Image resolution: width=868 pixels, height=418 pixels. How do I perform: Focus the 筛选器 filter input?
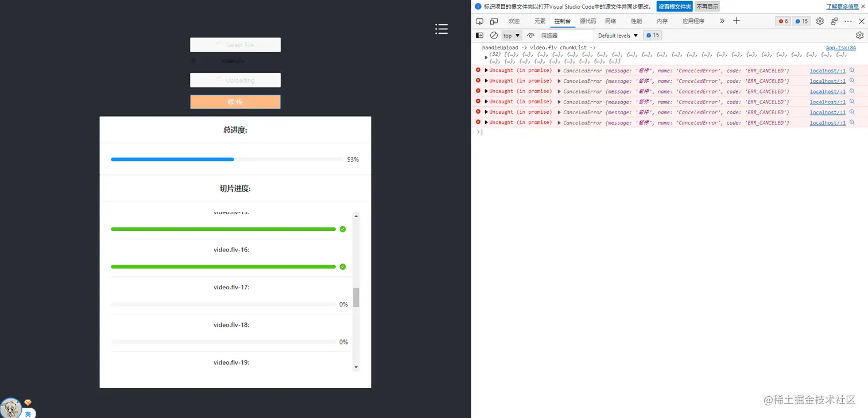[566, 36]
